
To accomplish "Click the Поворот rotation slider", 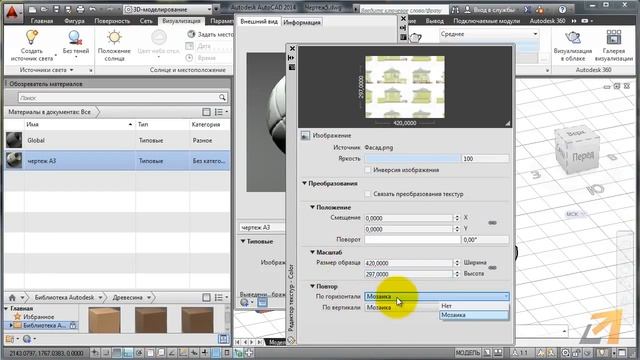I will [412, 240].
